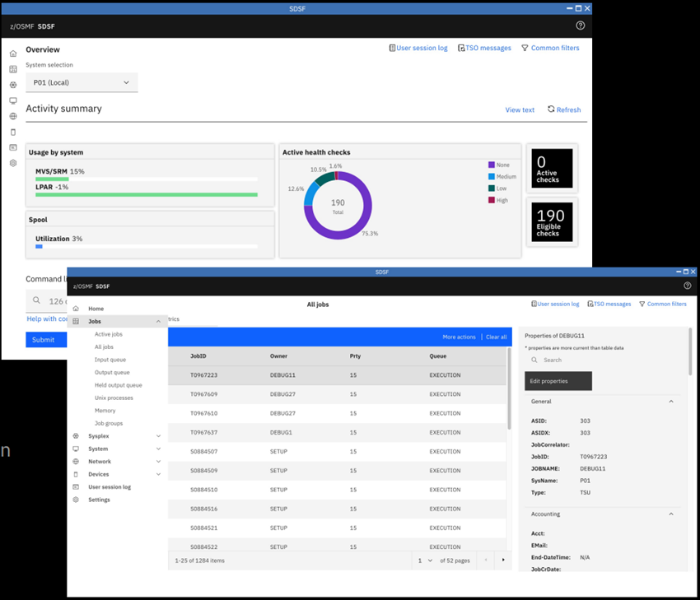Click Home icon in front window navigation
This screenshot has height=600, width=700.
[76, 309]
